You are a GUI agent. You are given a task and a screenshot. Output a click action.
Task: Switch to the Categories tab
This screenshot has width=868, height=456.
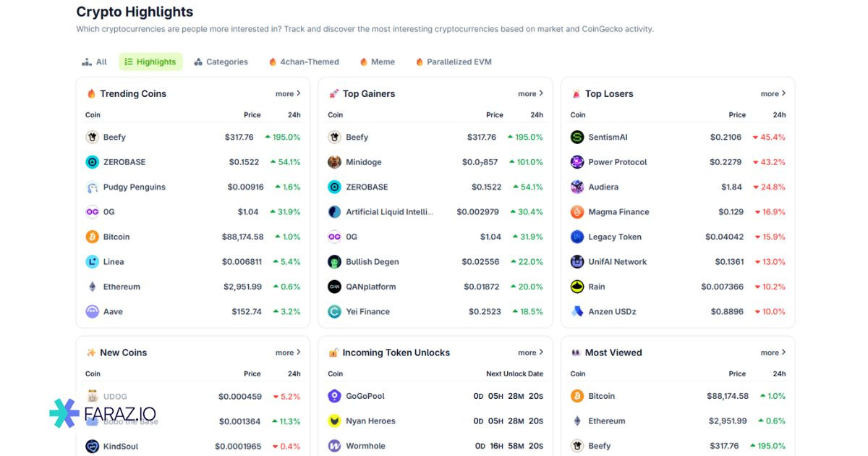tap(221, 62)
